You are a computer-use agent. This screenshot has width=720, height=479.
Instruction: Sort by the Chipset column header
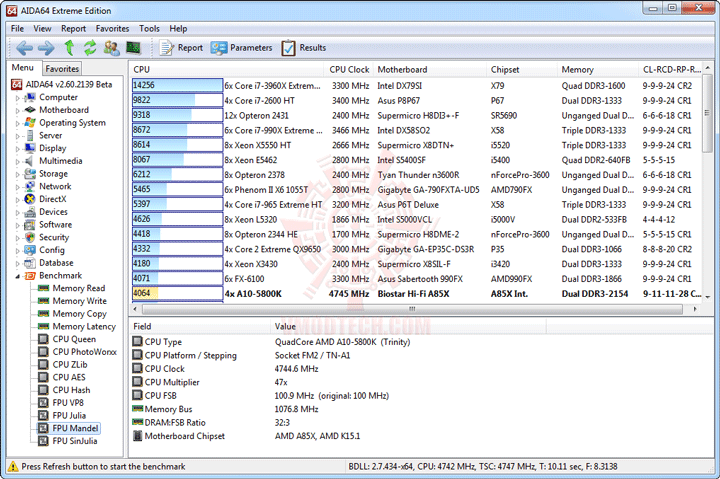(523, 69)
